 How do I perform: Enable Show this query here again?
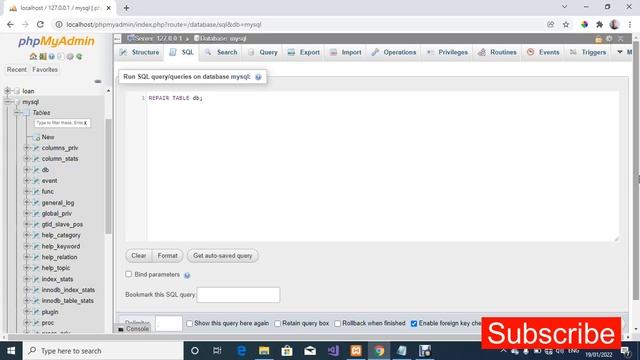pos(189,323)
